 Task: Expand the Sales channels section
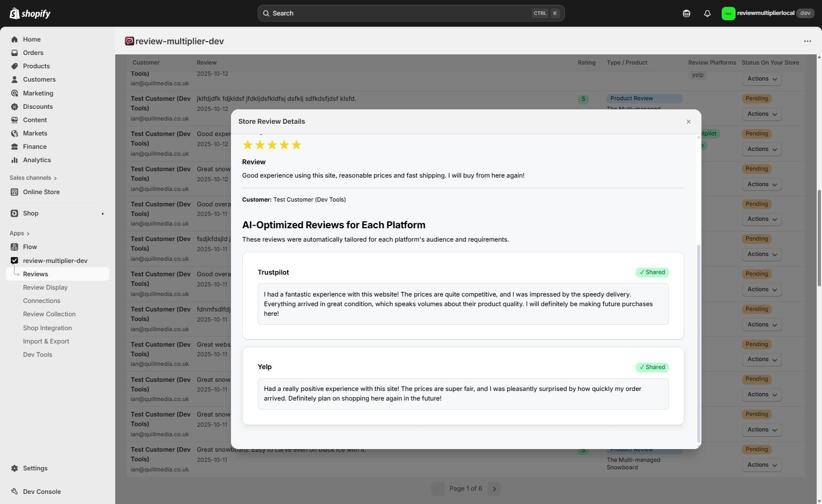coord(33,178)
